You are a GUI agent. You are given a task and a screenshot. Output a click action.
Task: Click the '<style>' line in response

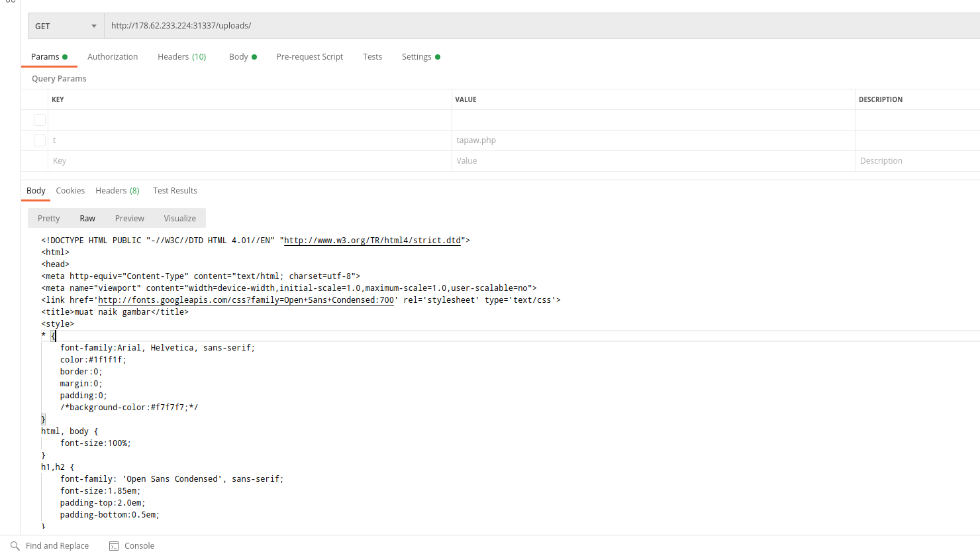[58, 324]
